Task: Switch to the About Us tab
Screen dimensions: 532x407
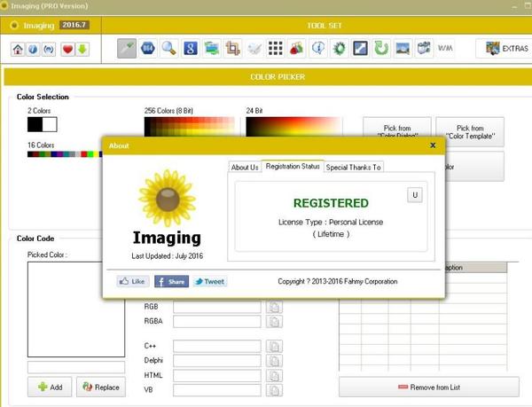Action: 245,167
